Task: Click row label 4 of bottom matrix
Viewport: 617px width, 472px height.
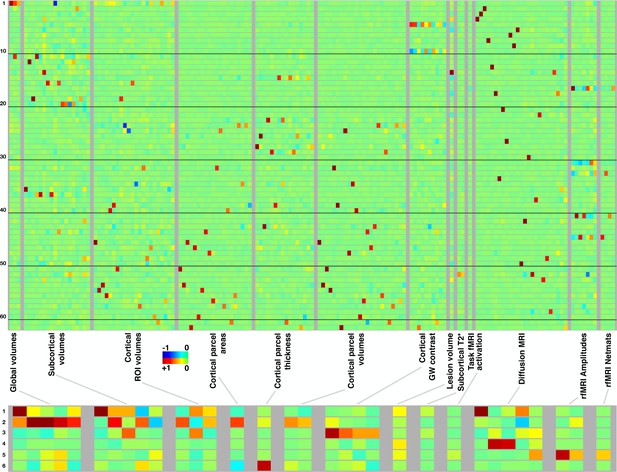Action: [x=3, y=444]
